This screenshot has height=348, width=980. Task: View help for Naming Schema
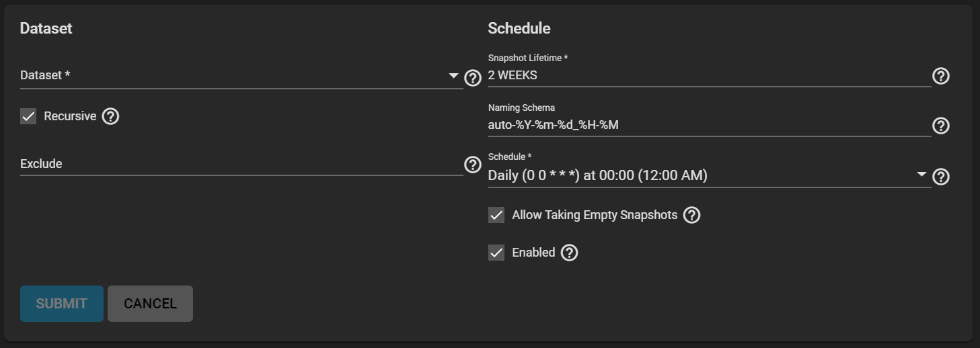pyautogui.click(x=941, y=126)
